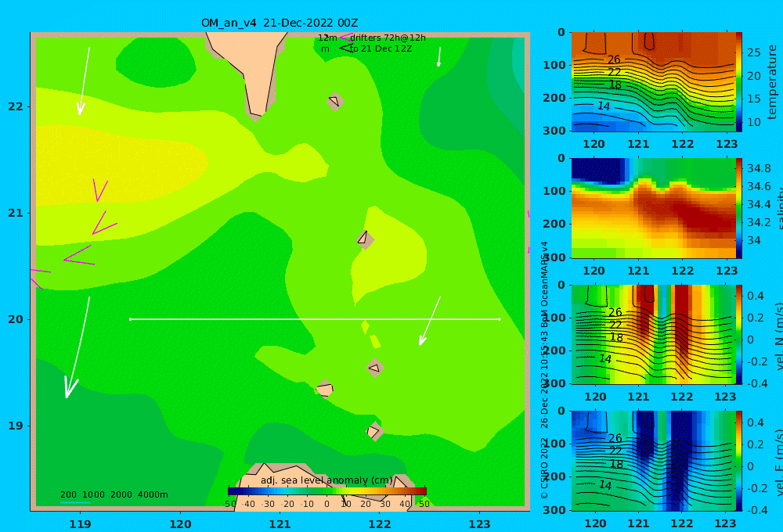The image size is (783, 532).
Task: Click the temperature colorbar
Action: (739, 82)
